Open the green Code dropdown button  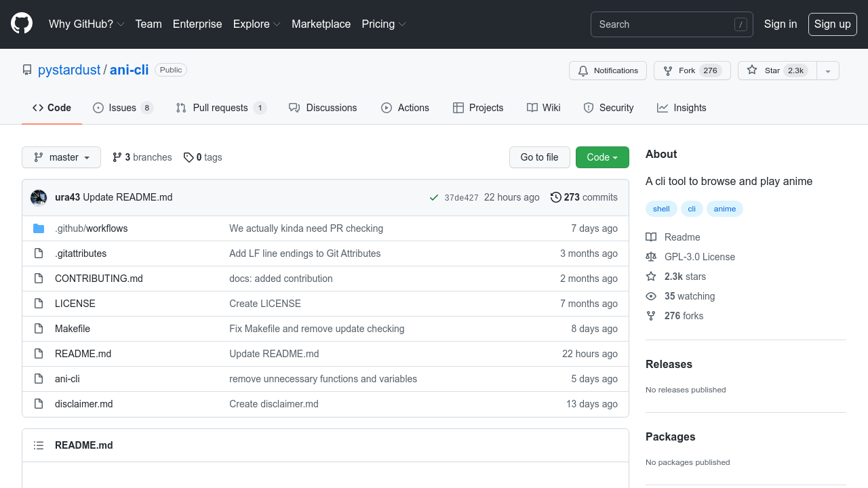(602, 157)
